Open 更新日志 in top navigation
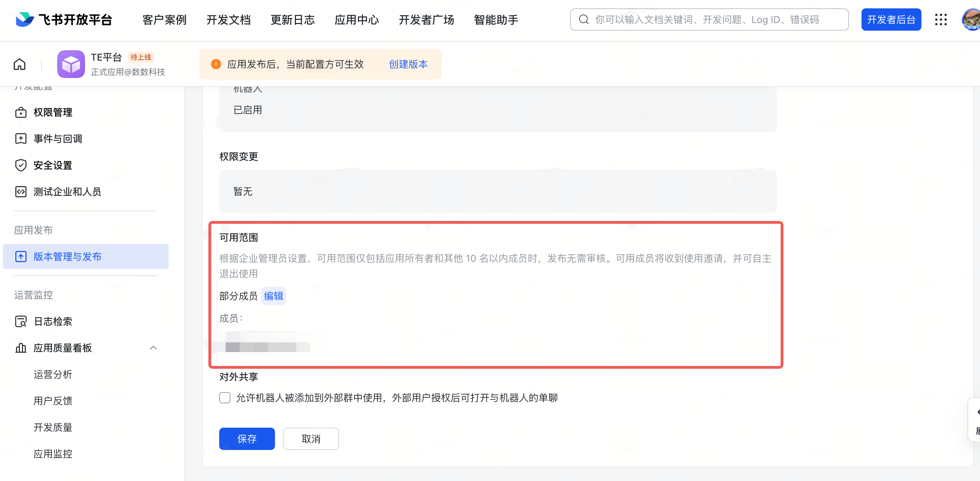 click(292, 20)
